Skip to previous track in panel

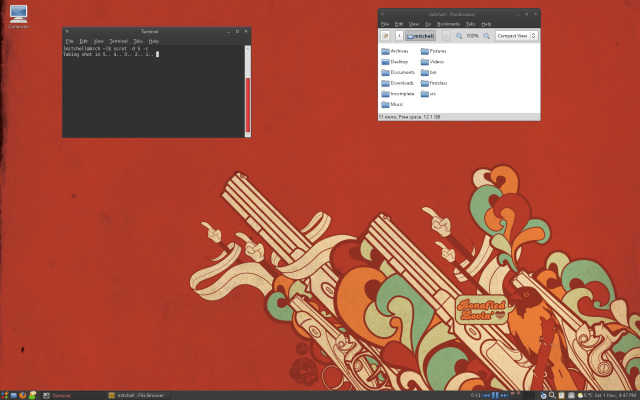[x=486, y=396]
